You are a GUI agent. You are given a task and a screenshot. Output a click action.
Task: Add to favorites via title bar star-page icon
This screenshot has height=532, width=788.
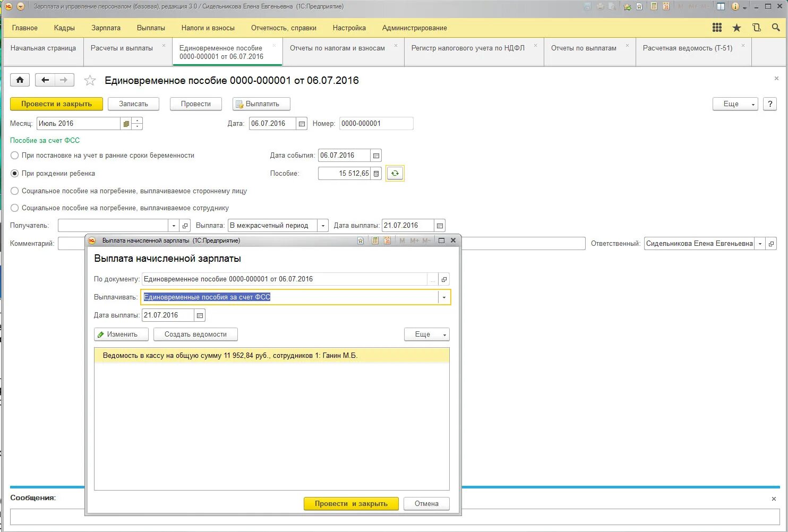tap(640, 7)
